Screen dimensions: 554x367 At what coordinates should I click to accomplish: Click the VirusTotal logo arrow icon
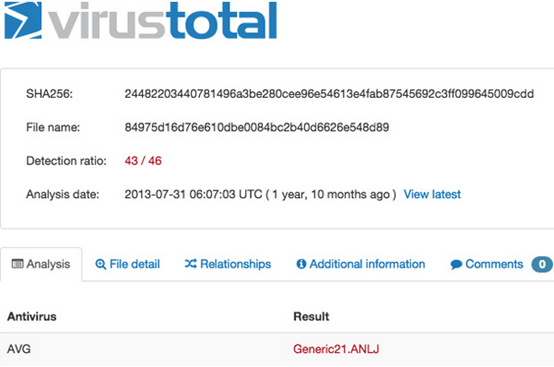tap(23, 20)
